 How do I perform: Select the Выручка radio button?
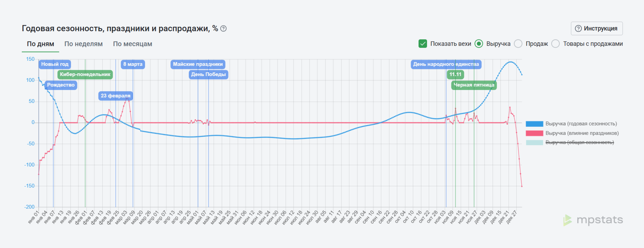[x=479, y=44]
